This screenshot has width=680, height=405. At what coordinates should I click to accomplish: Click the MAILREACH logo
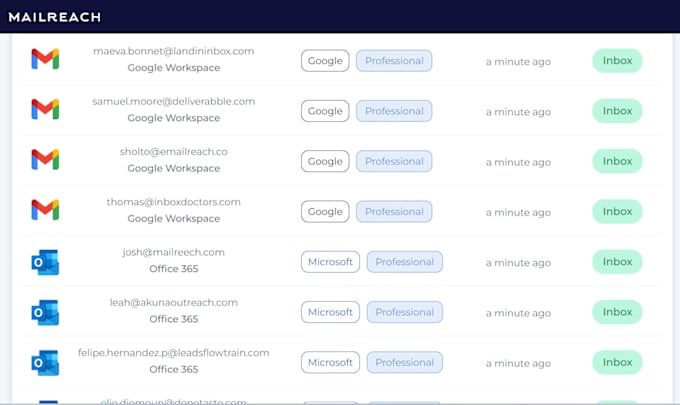pyautogui.click(x=55, y=17)
